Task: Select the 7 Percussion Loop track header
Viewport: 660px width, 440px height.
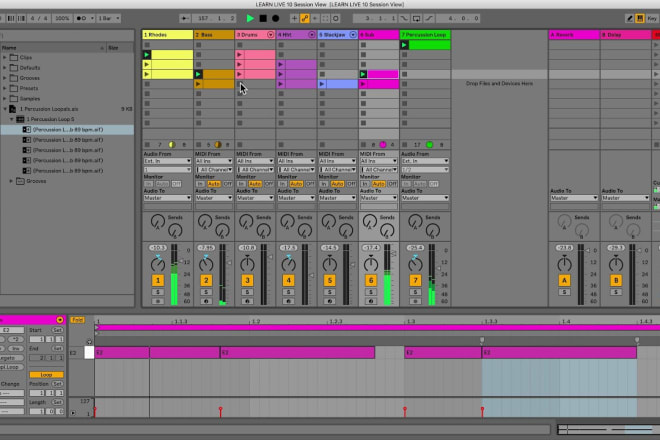Action: [425, 35]
